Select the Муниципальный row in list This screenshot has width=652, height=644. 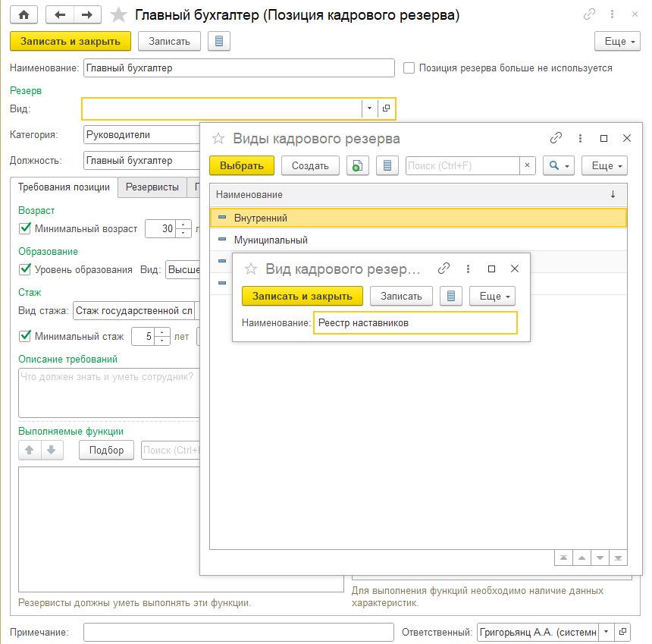click(x=271, y=240)
